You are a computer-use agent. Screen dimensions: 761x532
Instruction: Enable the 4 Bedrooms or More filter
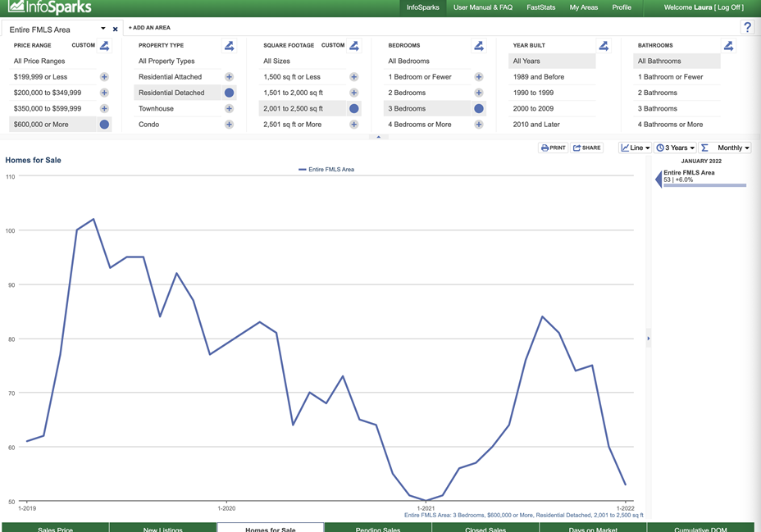click(x=478, y=125)
